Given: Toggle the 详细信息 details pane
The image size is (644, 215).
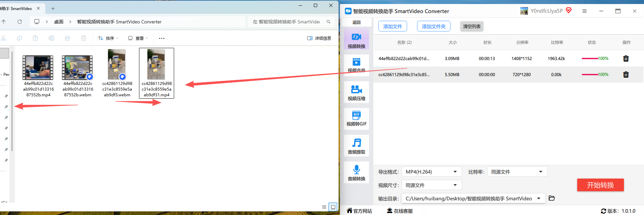Looking at the screenshot, I should pos(319,38).
